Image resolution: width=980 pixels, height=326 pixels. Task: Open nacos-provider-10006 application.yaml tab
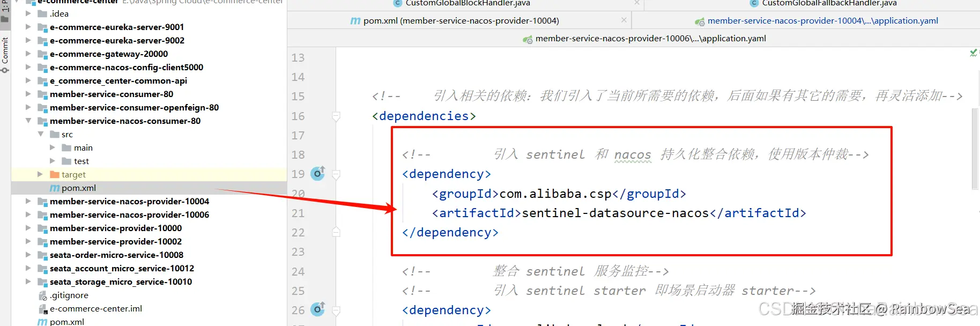[650, 38]
